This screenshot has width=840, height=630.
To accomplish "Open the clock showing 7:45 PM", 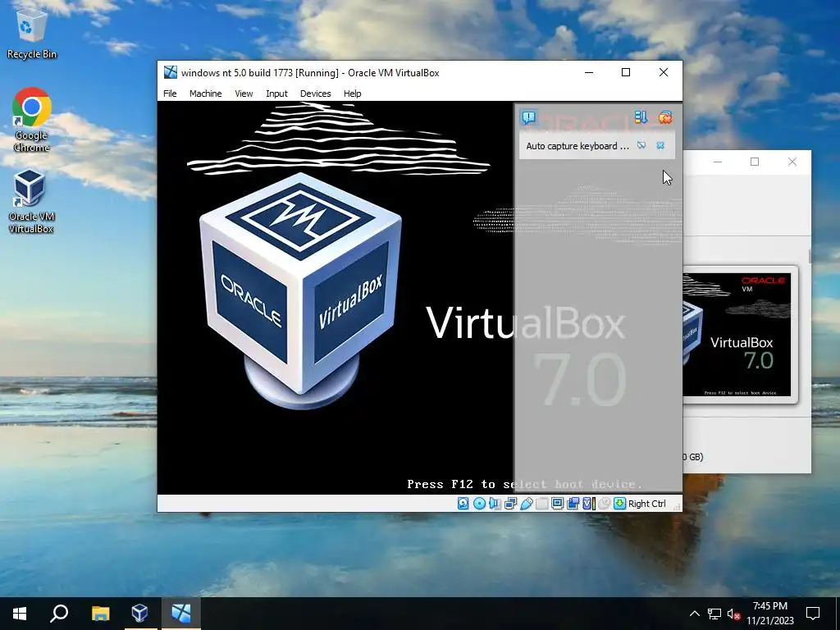I will 769,614.
